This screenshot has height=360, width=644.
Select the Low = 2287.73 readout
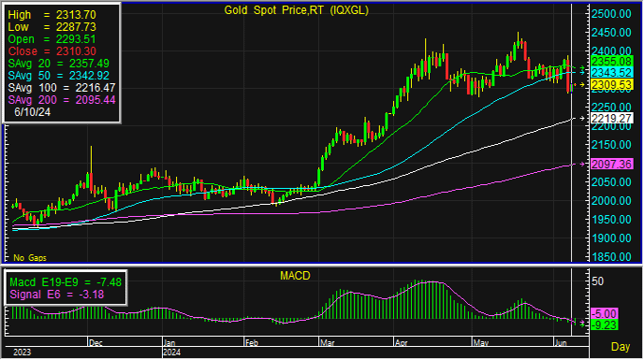coord(51,27)
